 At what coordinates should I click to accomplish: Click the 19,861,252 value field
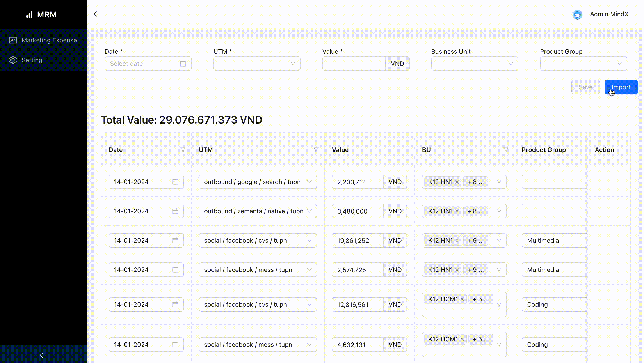357,240
